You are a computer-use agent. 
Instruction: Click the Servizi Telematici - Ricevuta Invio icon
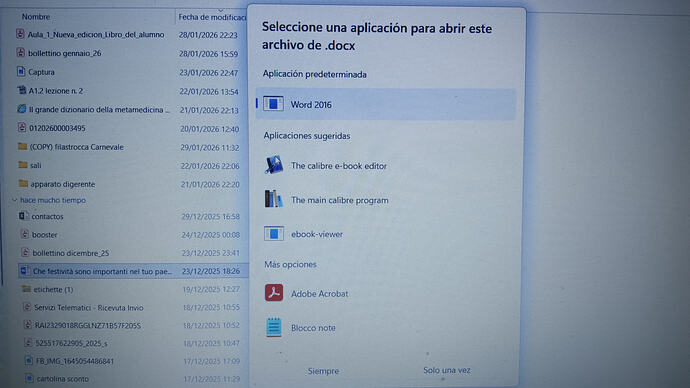[27, 307]
